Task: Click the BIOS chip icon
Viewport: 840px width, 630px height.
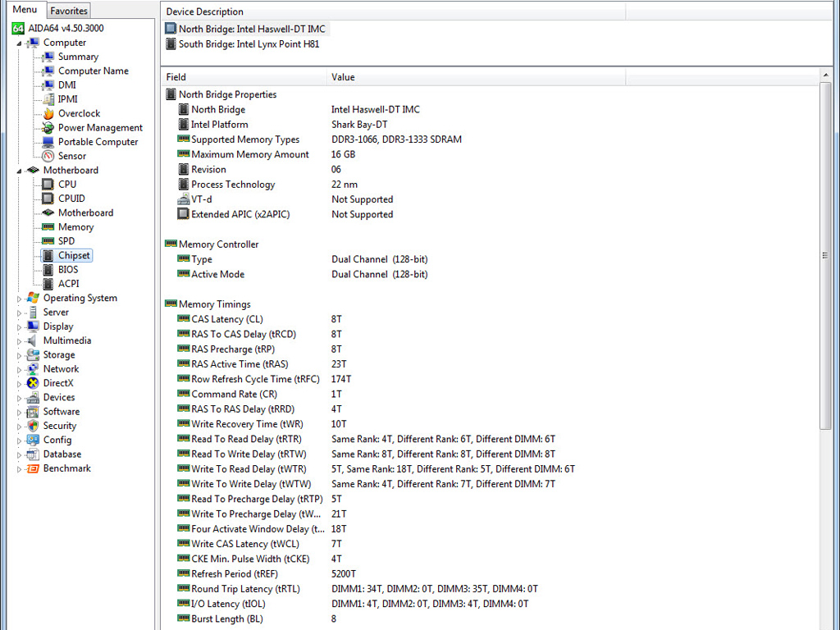Action: (x=48, y=269)
